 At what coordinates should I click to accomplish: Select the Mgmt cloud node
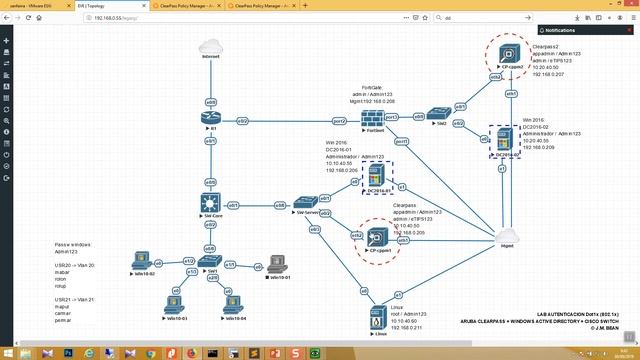(507, 236)
